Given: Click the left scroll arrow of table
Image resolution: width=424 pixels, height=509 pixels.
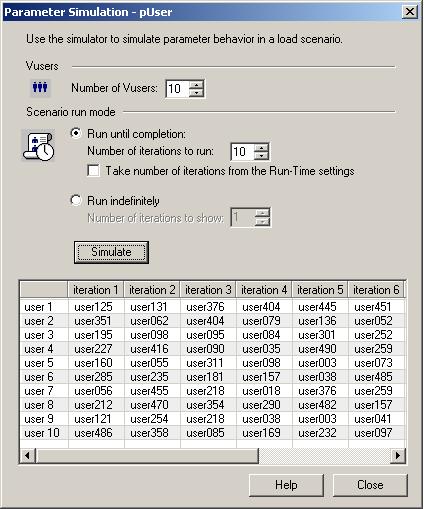Looking at the screenshot, I should pyautogui.click(x=28, y=455).
